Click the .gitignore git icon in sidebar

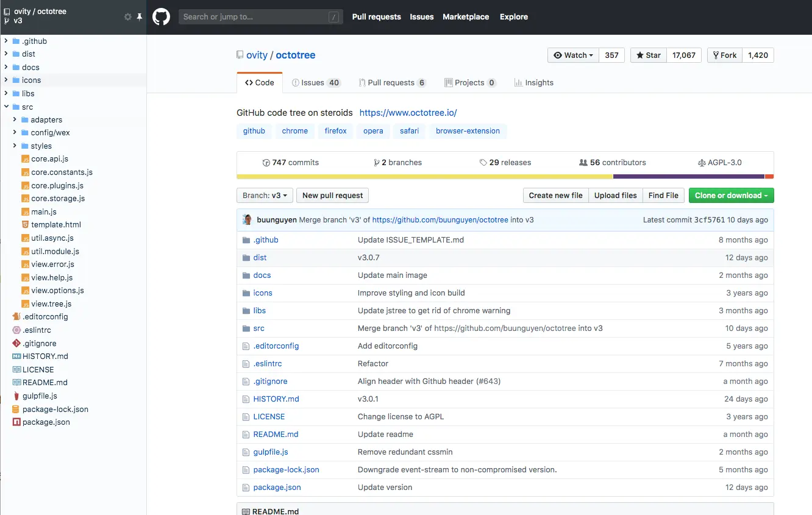17,344
